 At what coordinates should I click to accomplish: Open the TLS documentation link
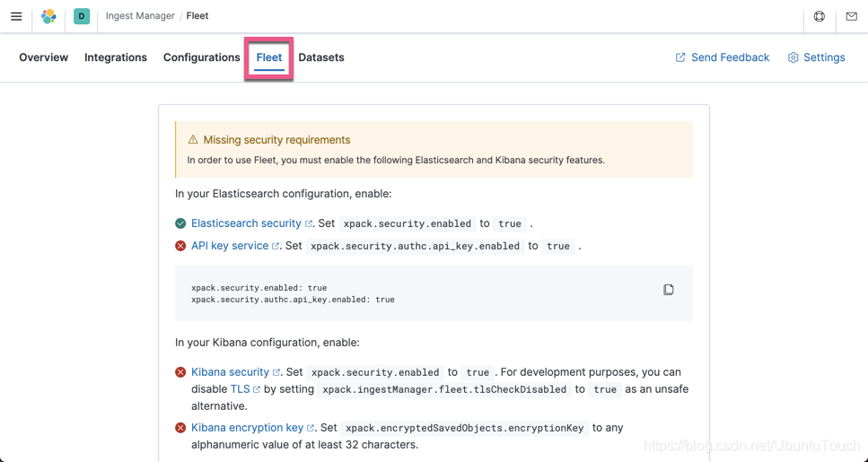241,389
